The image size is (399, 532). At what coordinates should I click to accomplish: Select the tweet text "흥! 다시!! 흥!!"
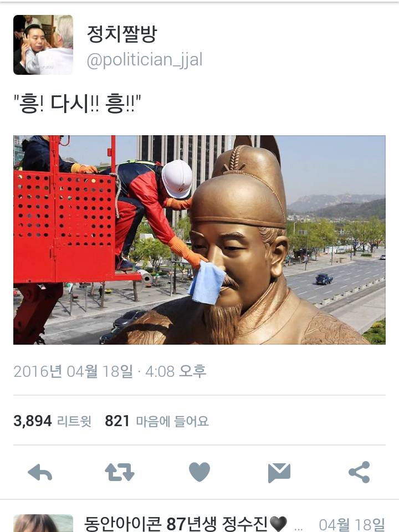(77, 104)
